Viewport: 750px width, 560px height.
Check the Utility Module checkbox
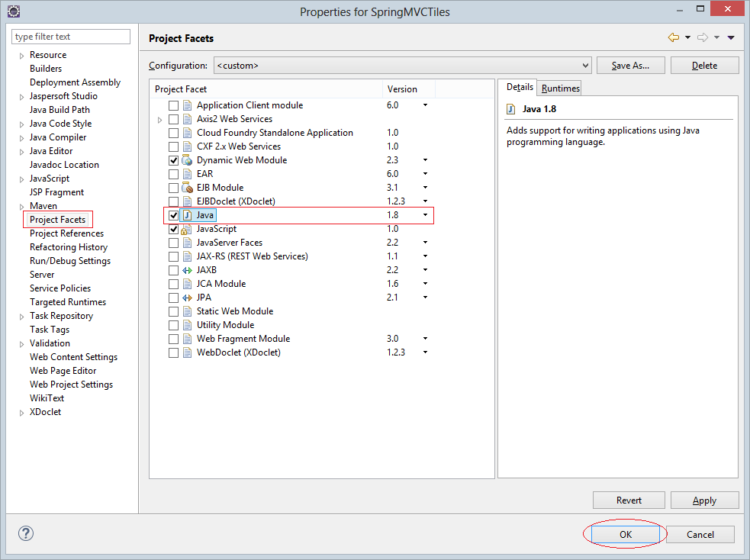[174, 326]
